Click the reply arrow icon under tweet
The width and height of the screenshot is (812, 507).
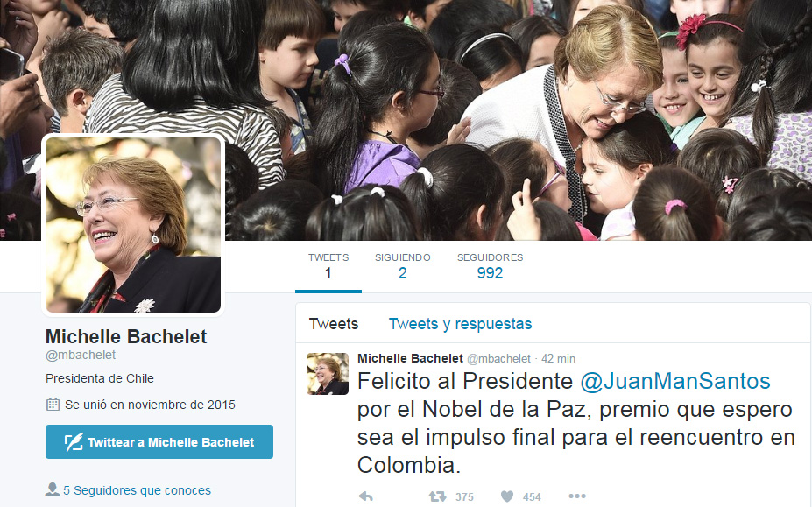(365, 496)
